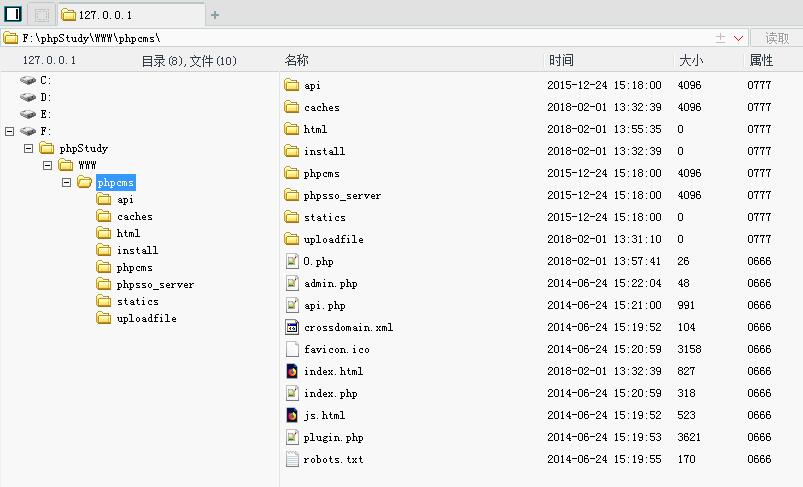The height and width of the screenshot is (487, 803).
Task: Collapse the phpStudy tree node
Action: click(29, 148)
